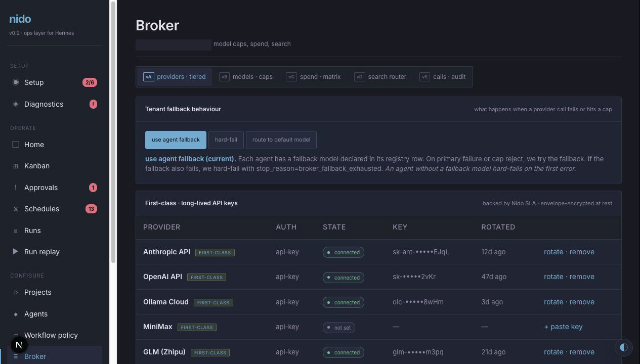Click the Diagnostics diamond icon
Screen dimensions: 640x364
click(x=16, y=104)
